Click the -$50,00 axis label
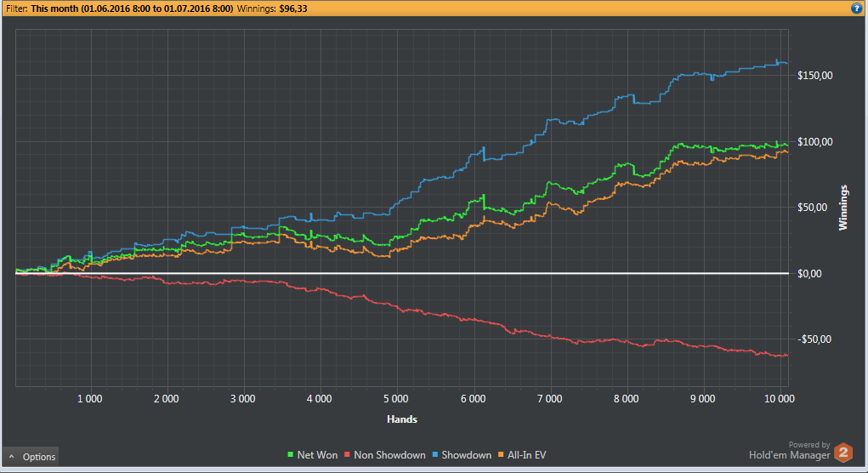Image resolution: width=868 pixels, height=473 pixels. point(814,339)
